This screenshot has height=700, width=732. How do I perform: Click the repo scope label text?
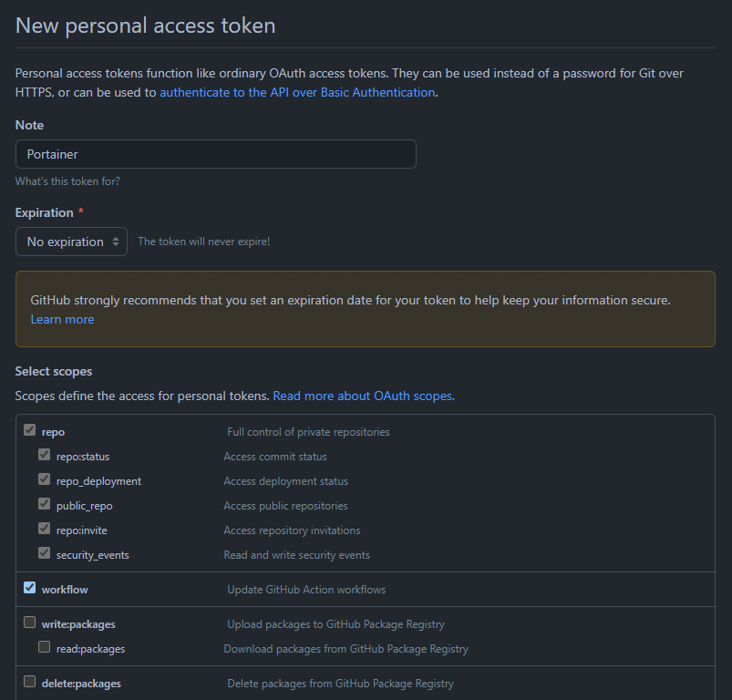(53, 432)
